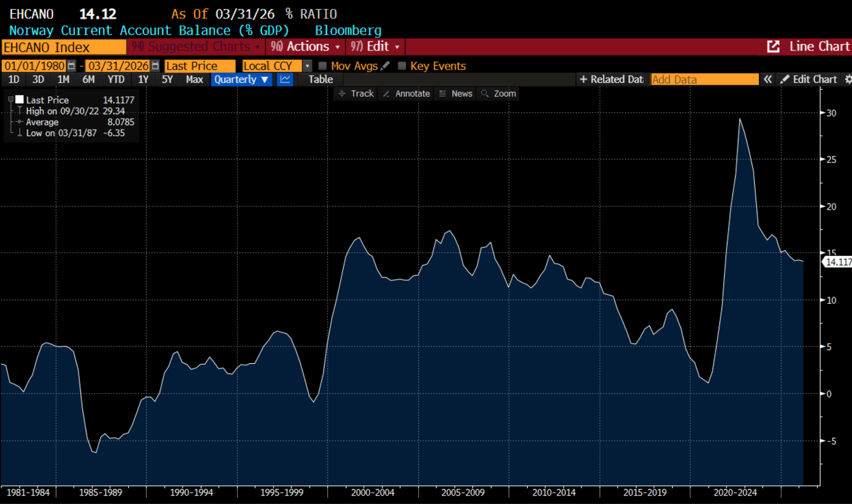Expand the Edit menu

tap(375, 46)
